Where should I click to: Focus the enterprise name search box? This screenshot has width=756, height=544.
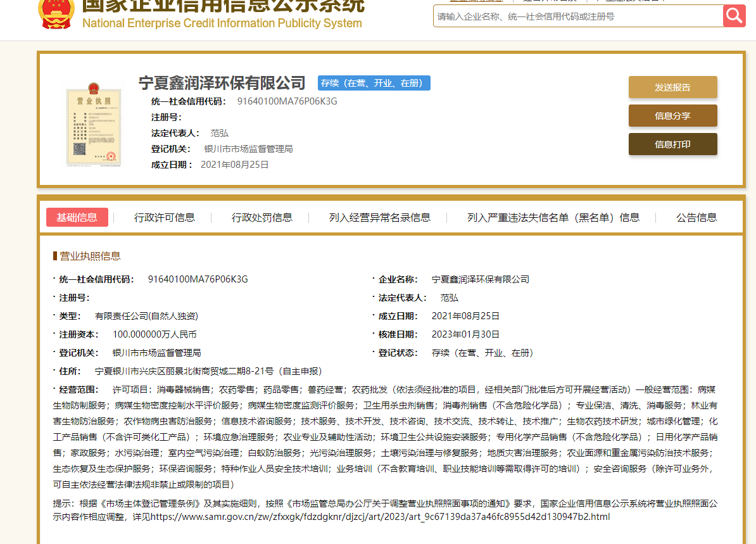(x=578, y=16)
